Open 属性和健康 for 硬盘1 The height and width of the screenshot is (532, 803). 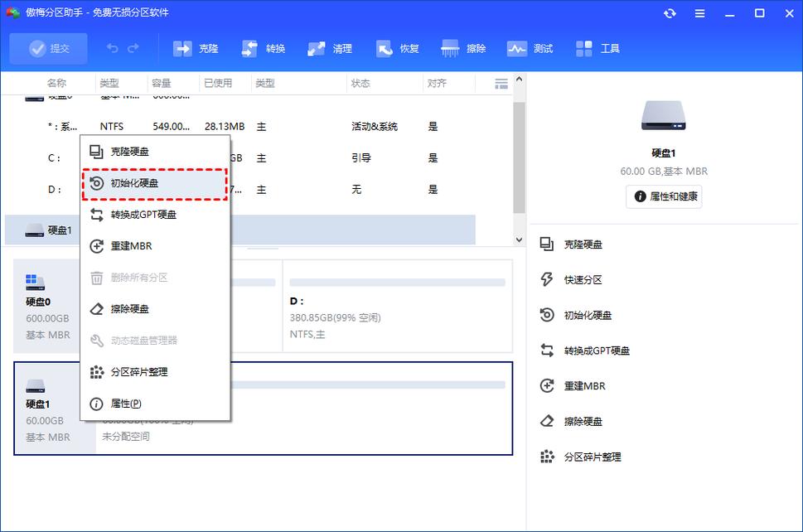pyautogui.click(x=663, y=196)
